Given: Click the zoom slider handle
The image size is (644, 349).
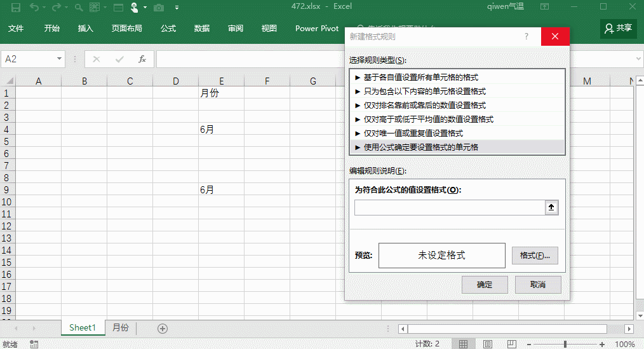Looking at the screenshot, I should click(x=565, y=344).
